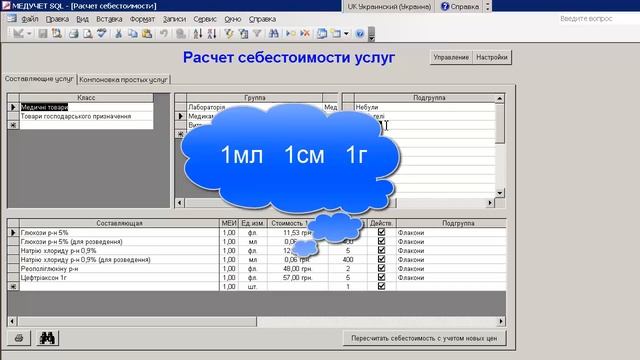640x360 pixels.
Task: Click the 57,00 грн. cost cell
Action: pos(298,278)
